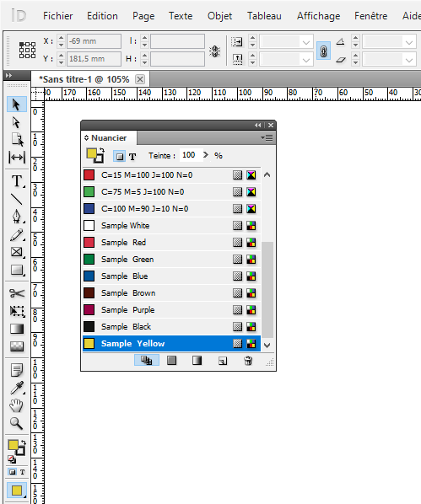Click the swatch list scroll down arrow
Viewport: 421px width, 504px height.
tap(267, 346)
